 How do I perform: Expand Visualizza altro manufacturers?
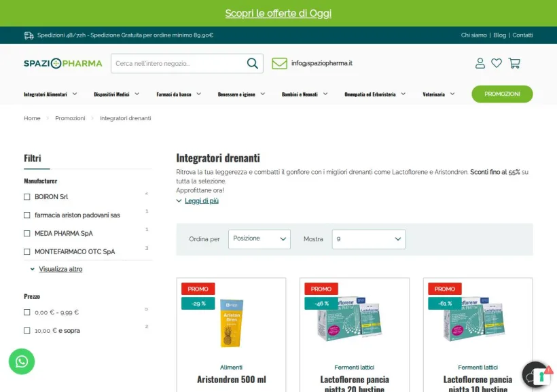[x=60, y=269]
